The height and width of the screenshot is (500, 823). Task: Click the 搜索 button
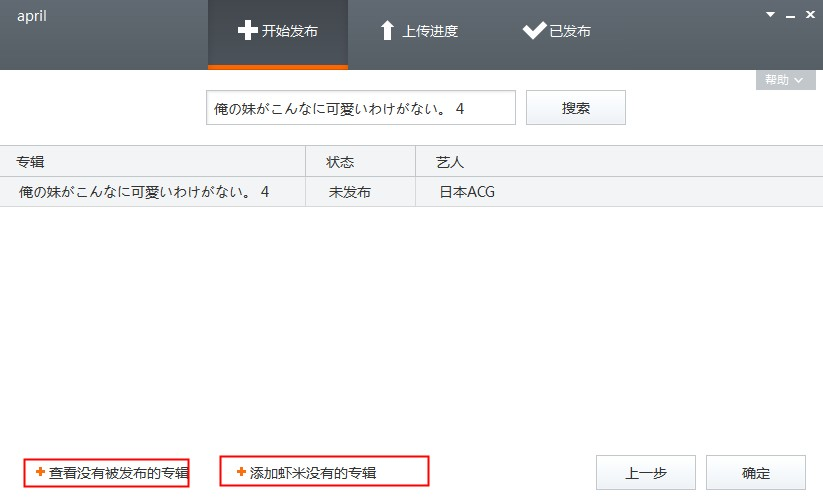click(576, 108)
